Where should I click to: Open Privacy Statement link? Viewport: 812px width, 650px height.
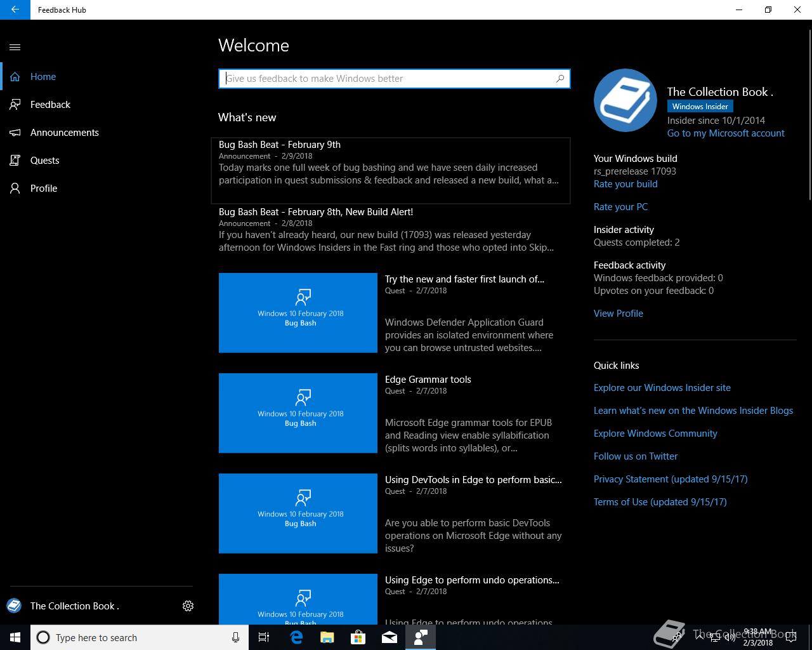(671, 479)
